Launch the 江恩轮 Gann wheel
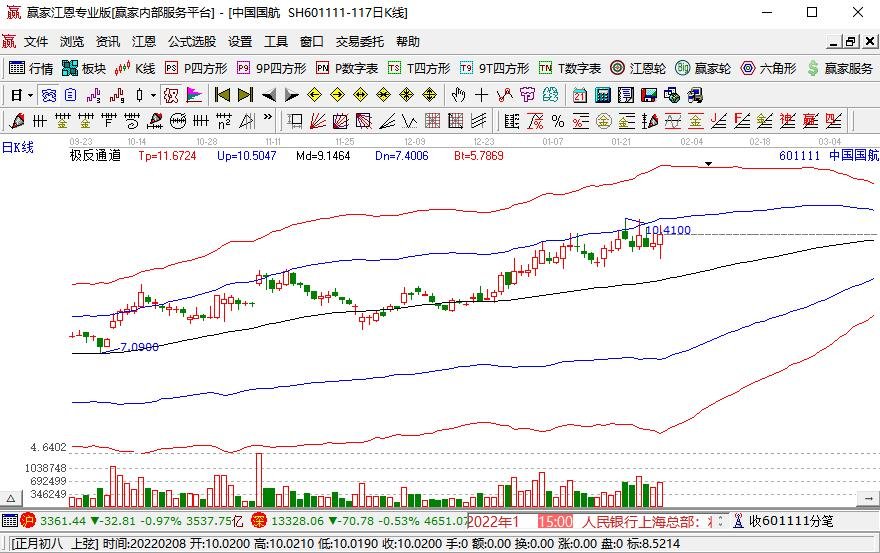The width and height of the screenshot is (880, 553). point(638,68)
